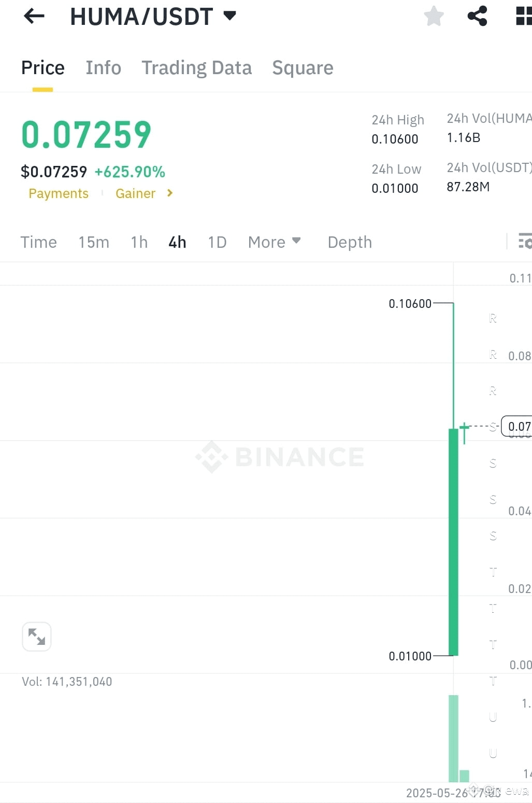Expand the chart fullscreen icon
Viewport: 532px width, 803px height.
(x=37, y=636)
